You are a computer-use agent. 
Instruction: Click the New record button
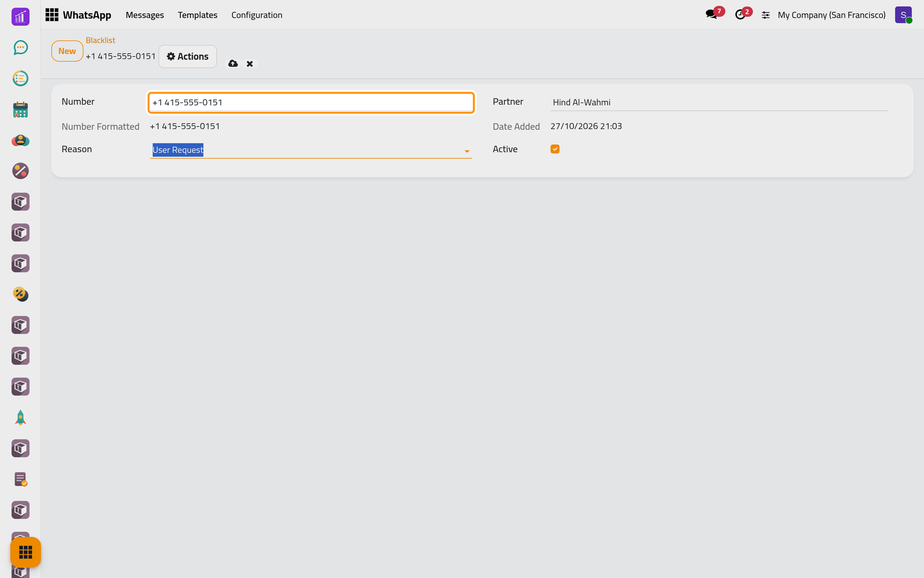(x=67, y=51)
